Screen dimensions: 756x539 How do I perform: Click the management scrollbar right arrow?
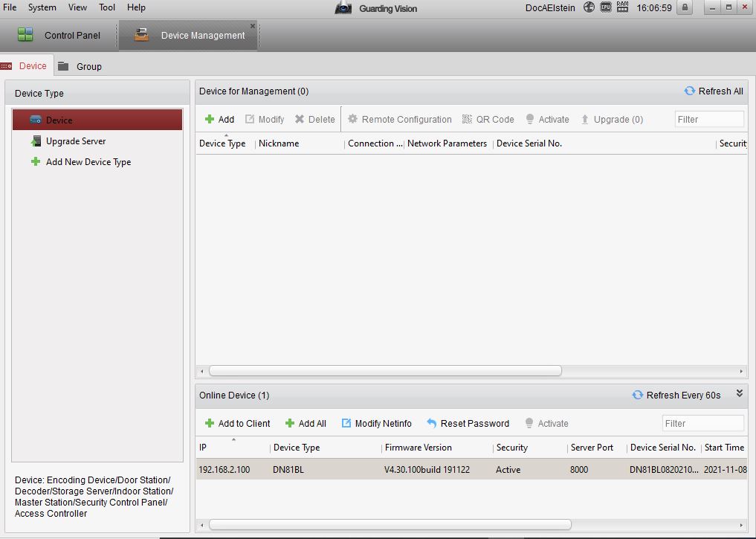(x=741, y=371)
